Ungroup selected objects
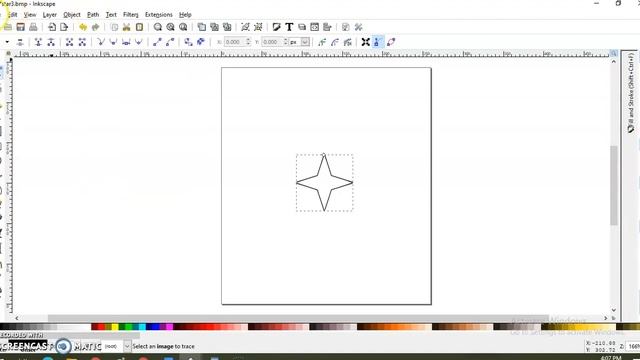Screen dimensions: 640x360 tap(258, 27)
